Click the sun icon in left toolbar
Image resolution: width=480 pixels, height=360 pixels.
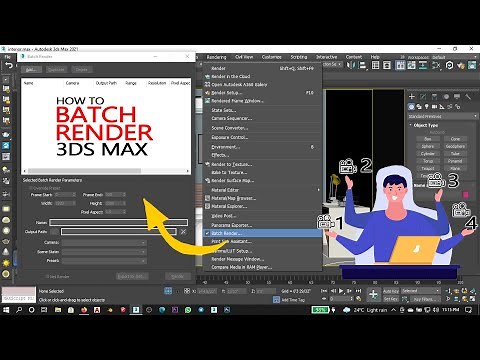click(x=6, y=263)
